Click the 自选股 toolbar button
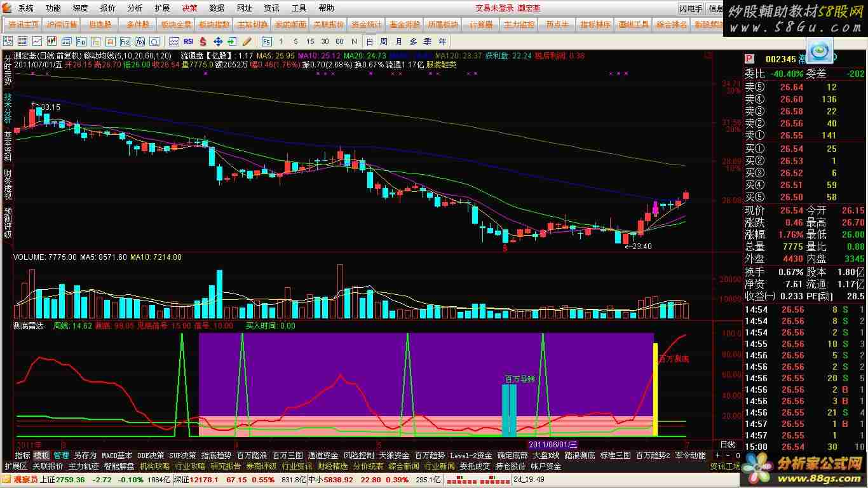868x488 pixels. 100,25
